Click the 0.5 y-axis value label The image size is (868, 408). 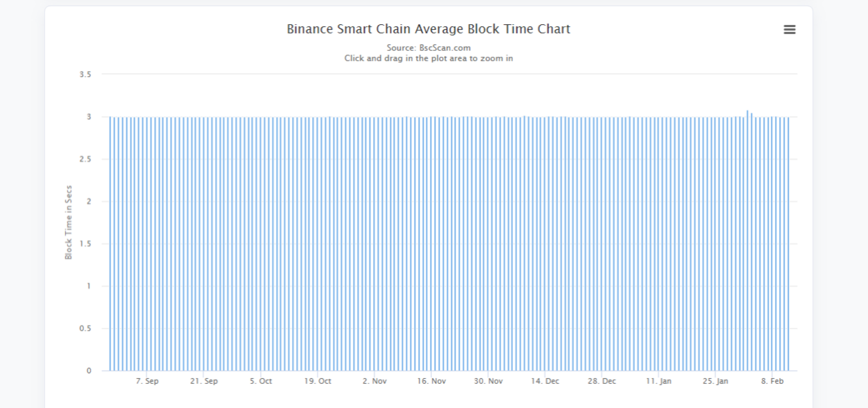coord(85,328)
